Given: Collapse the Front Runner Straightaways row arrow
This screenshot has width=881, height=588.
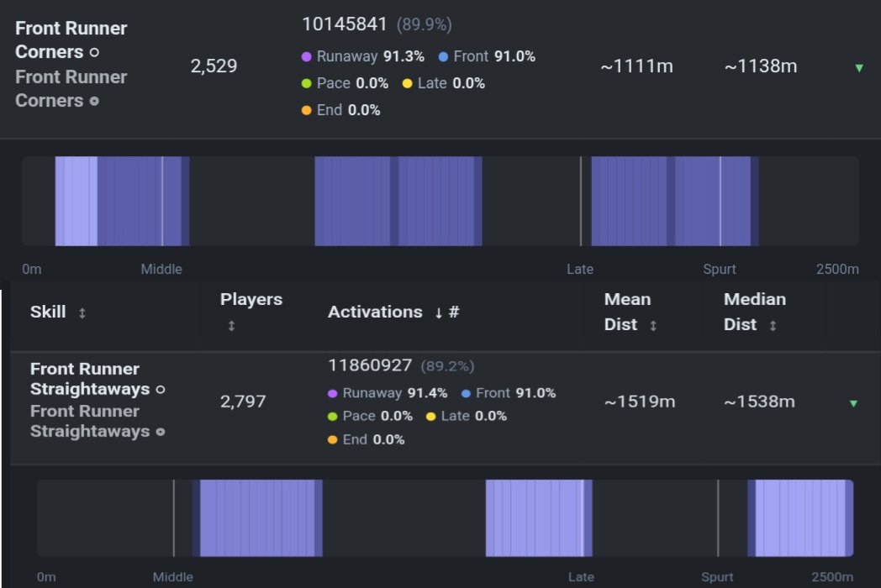Looking at the screenshot, I should pos(853,403).
